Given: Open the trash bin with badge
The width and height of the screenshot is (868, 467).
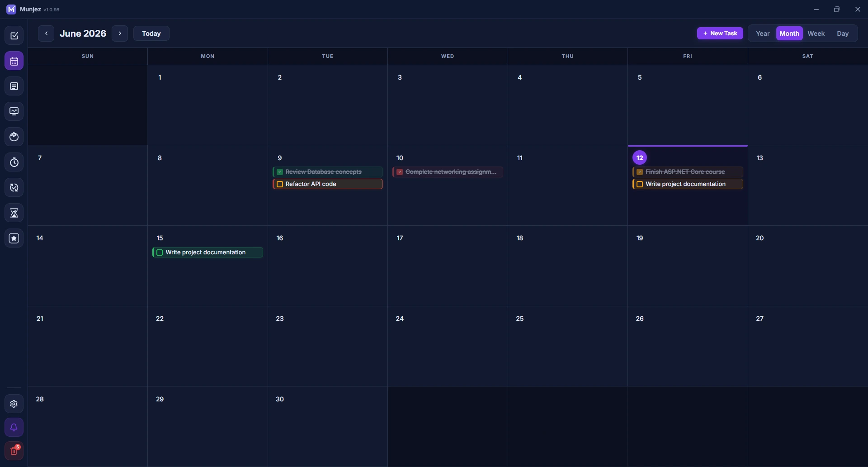Looking at the screenshot, I should (14, 451).
